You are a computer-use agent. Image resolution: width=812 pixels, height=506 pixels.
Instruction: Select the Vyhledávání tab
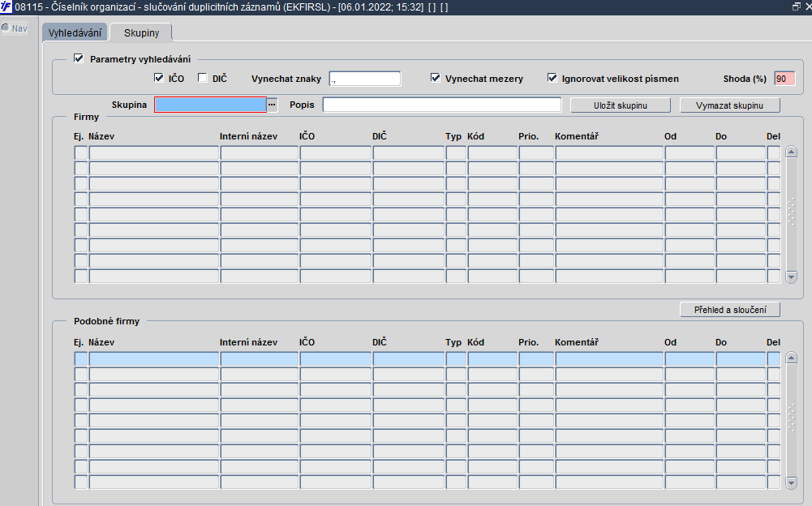(75, 32)
